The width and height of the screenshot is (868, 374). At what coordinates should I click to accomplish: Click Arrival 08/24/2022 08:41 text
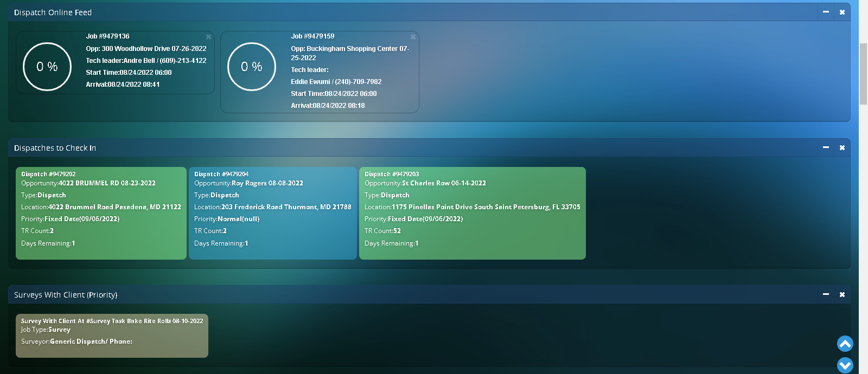[123, 85]
